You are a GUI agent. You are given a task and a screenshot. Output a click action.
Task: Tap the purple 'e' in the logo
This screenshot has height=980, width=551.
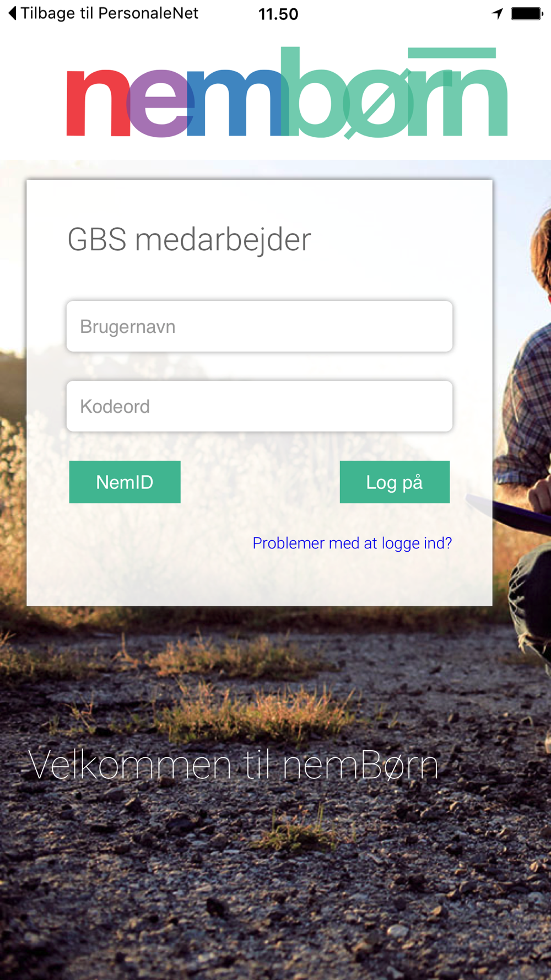(x=161, y=104)
